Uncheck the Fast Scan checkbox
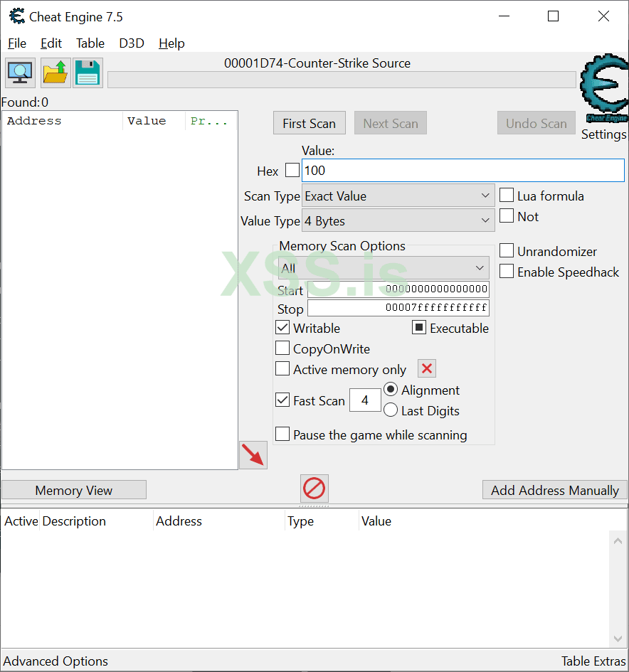The width and height of the screenshot is (629, 672). coord(282,400)
